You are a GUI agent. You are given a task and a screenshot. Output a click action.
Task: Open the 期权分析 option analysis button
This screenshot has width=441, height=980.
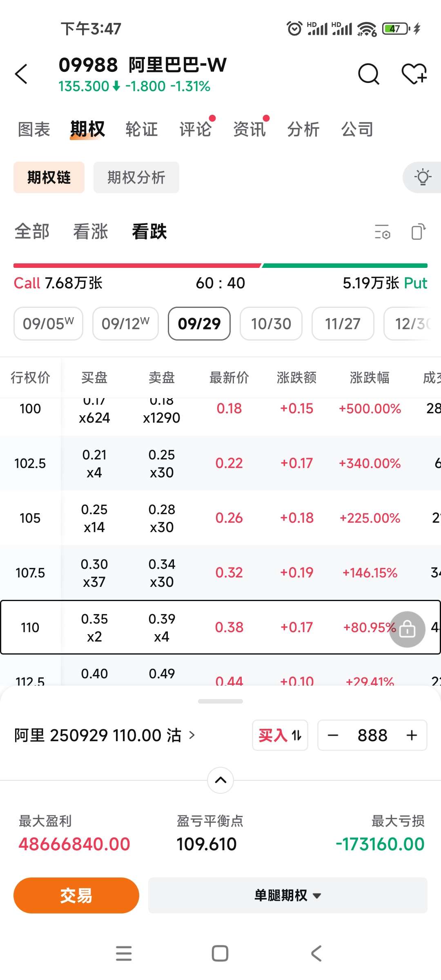click(x=136, y=177)
